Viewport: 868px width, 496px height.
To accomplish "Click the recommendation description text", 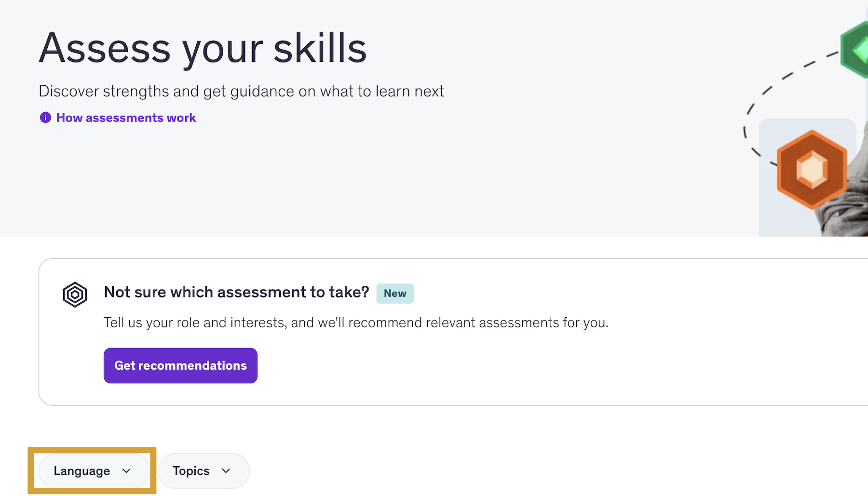I will [356, 322].
